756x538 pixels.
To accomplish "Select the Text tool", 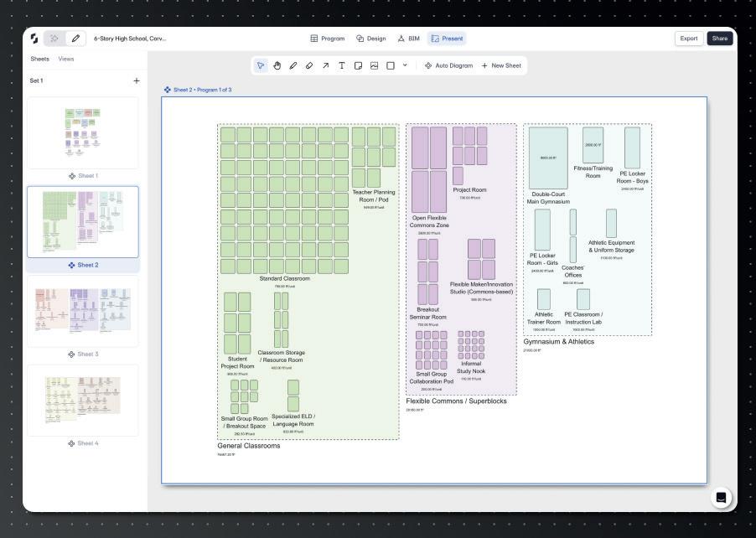I will 342,65.
